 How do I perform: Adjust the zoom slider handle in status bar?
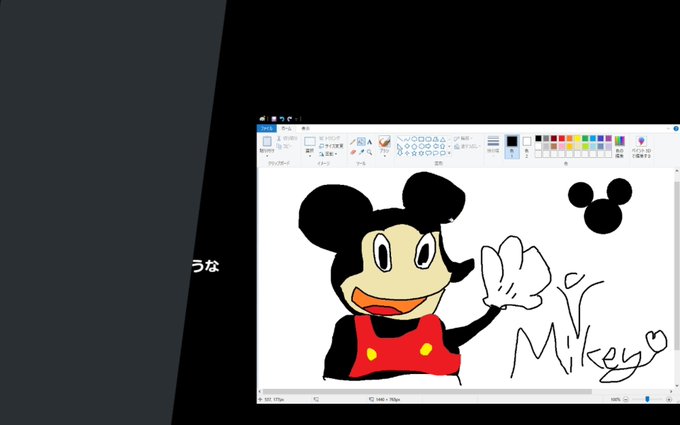click(647, 399)
